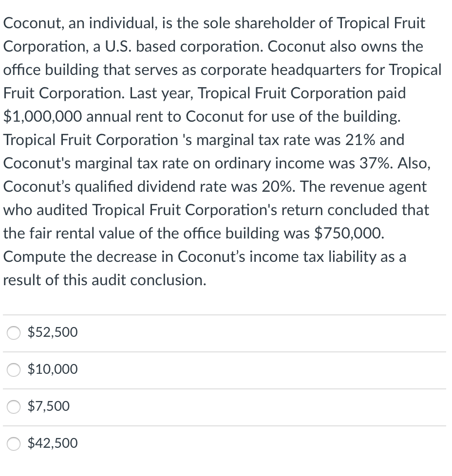Mark $10,000 as the selected option
452x476 pixels.
coord(14,370)
